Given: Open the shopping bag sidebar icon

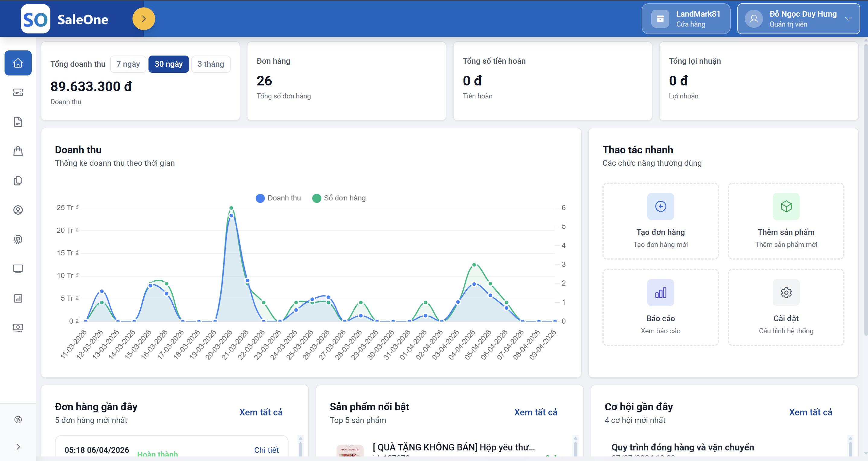Looking at the screenshot, I should pos(18,151).
